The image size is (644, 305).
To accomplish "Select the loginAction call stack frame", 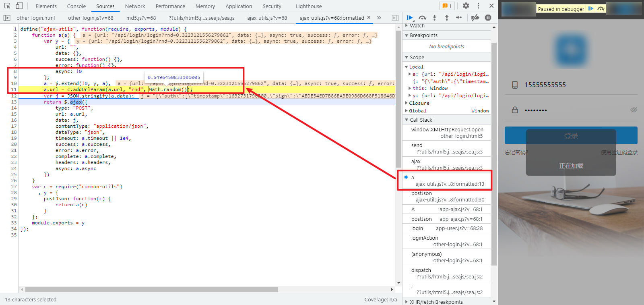I will (x=447, y=241).
